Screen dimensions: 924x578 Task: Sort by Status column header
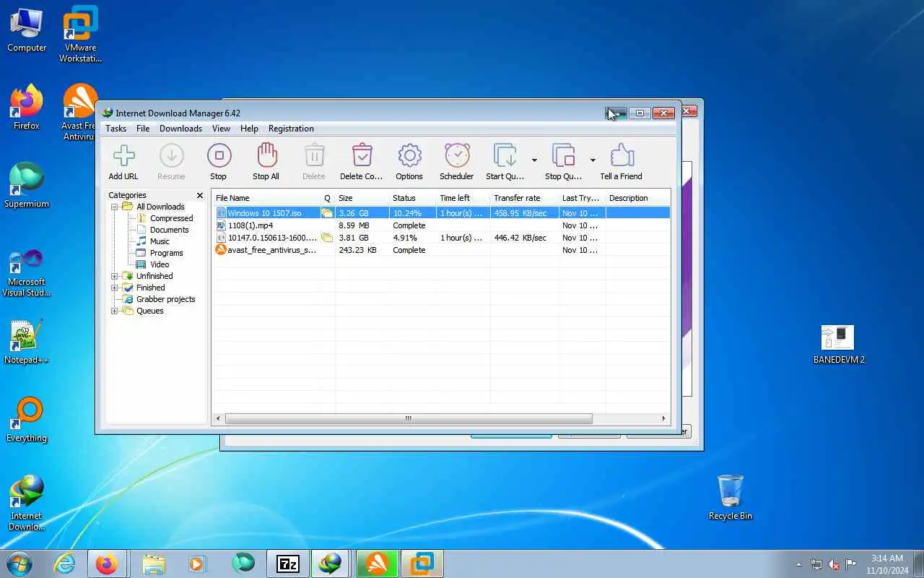click(412, 198)
